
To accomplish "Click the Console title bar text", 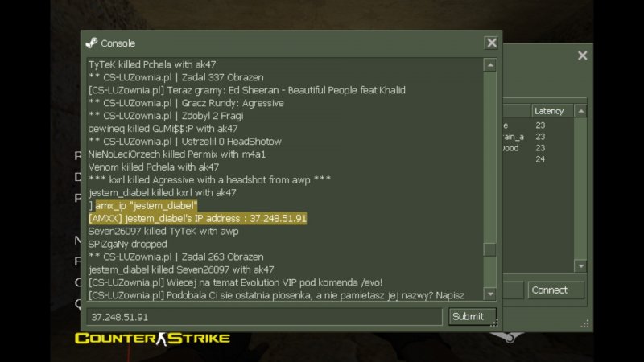I will pyautogui.click(x=118, y=43).
